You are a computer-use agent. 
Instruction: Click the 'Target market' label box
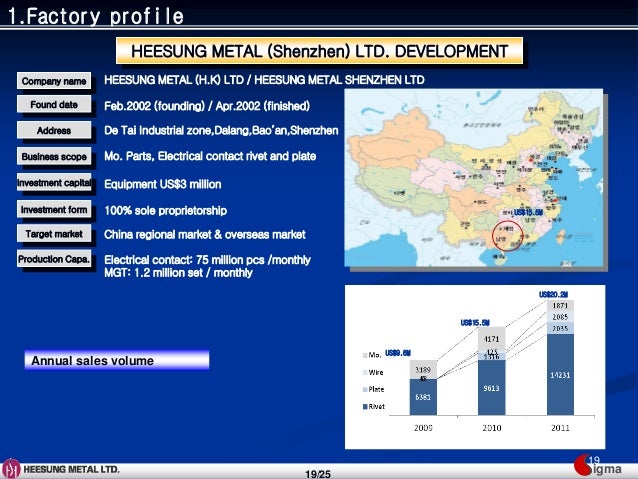click(54, 234)
